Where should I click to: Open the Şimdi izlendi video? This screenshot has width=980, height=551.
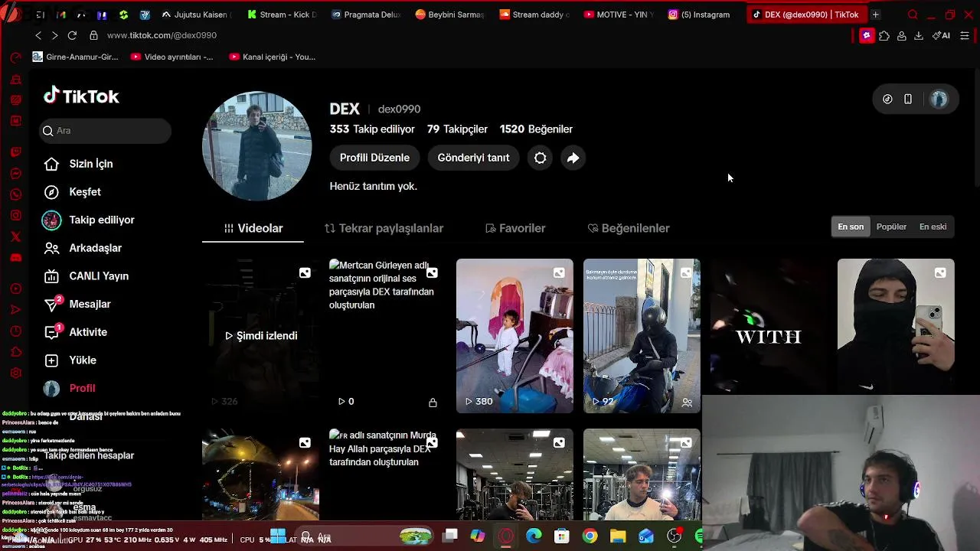260,336
